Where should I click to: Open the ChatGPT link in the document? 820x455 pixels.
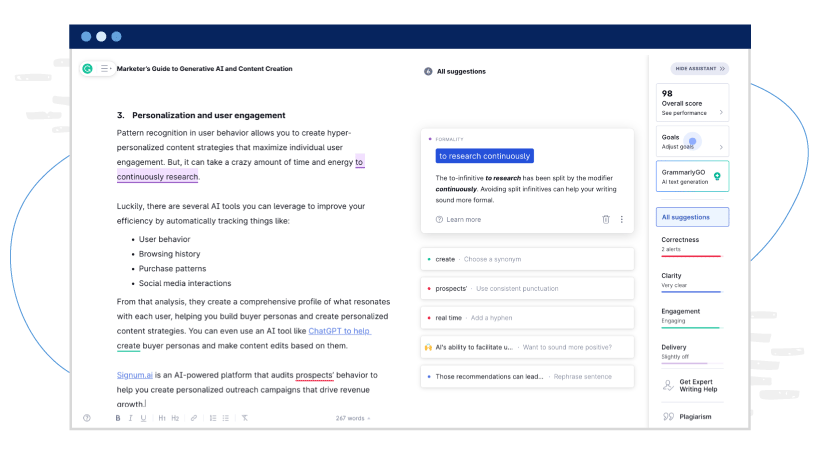point(339,331)
